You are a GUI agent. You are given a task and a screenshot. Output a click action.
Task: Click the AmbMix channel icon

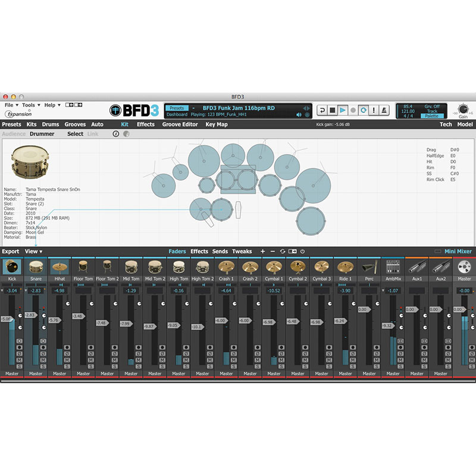point(393,267)
